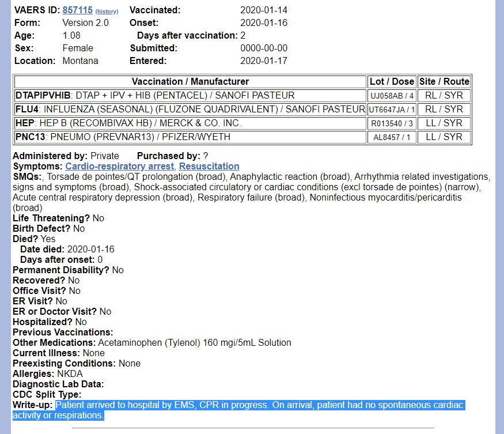Click the Purchased by label
Image resolution: width=504 pixels, height=434 pixels.
point(169,156)
